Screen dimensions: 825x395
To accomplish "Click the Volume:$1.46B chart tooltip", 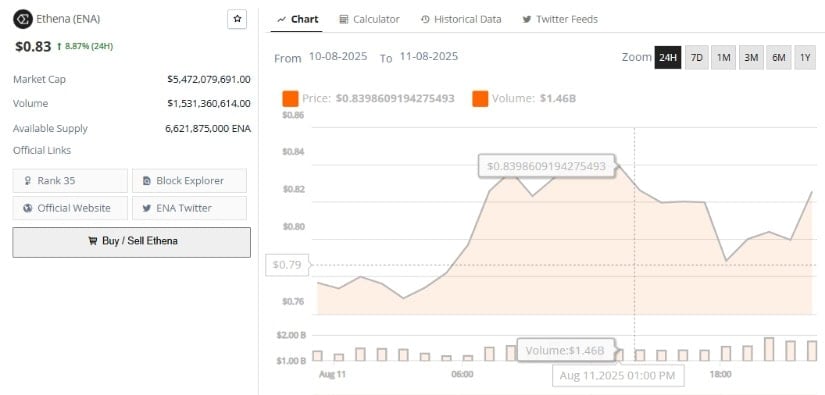I will pos(565,350).
